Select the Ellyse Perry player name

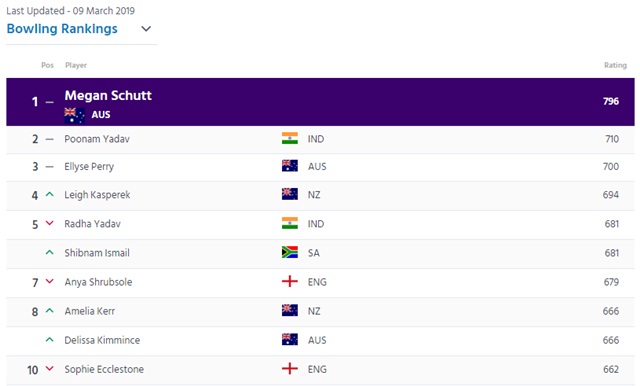coord(89,166)
